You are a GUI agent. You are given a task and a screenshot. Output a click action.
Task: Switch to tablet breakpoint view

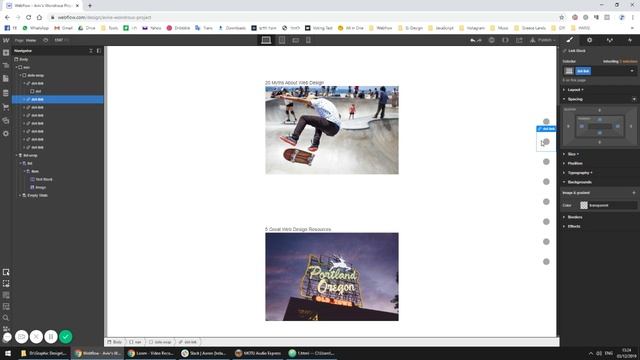pyautogui.click(x=282, y=40)
